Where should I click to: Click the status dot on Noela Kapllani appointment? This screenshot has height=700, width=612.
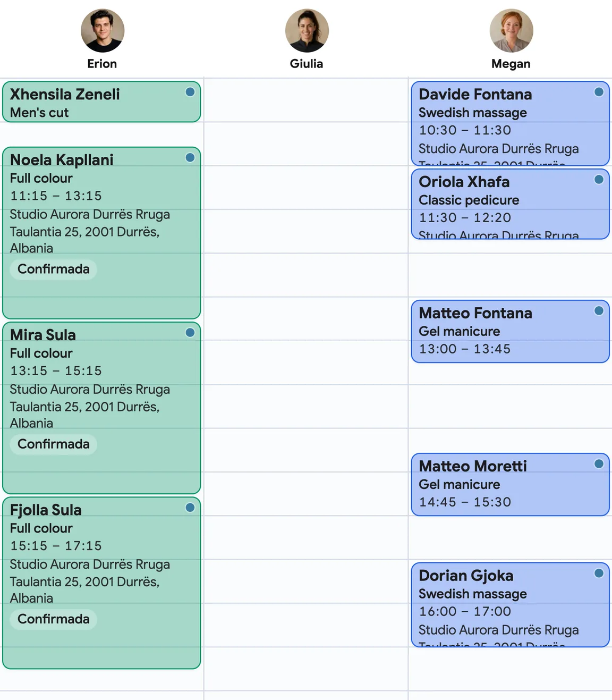coord(190,157)
